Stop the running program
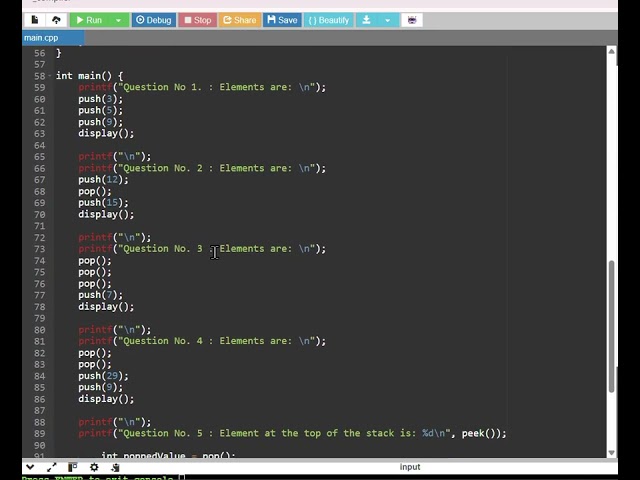This screenshot has width=640, height=480. (x=198, y=20)
